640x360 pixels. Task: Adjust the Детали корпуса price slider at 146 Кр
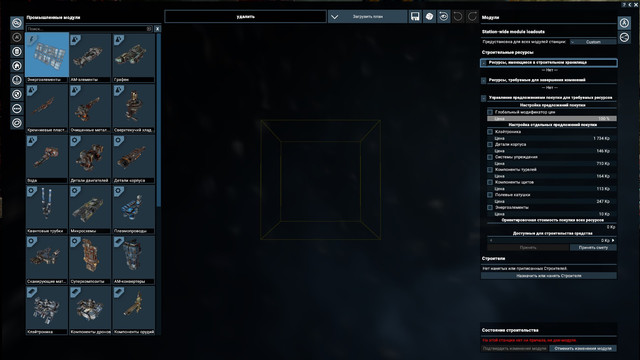tap(551, 151)
